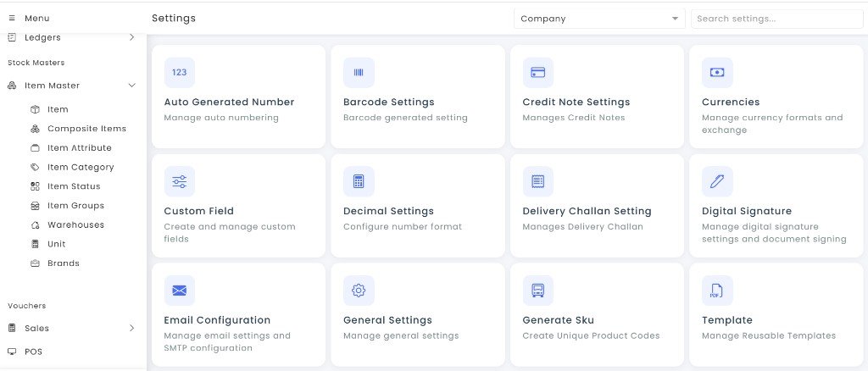
Task: Click the Brands briefcase icon
Action: 35,263
